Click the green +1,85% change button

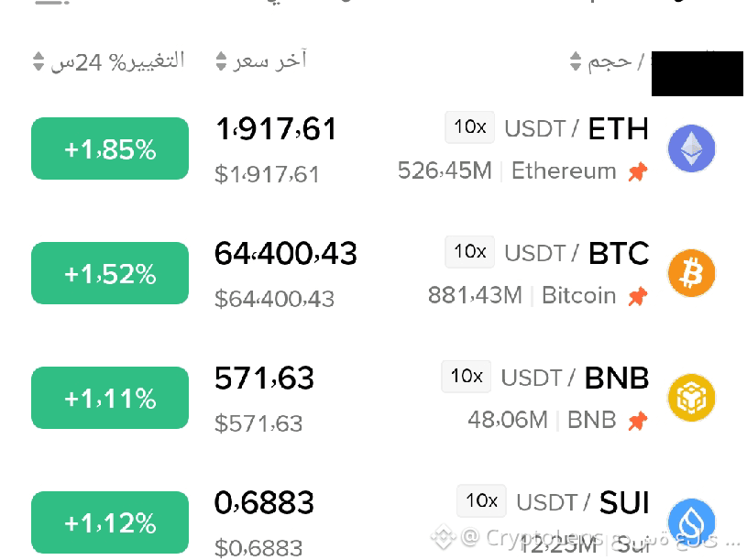point(110,148)
